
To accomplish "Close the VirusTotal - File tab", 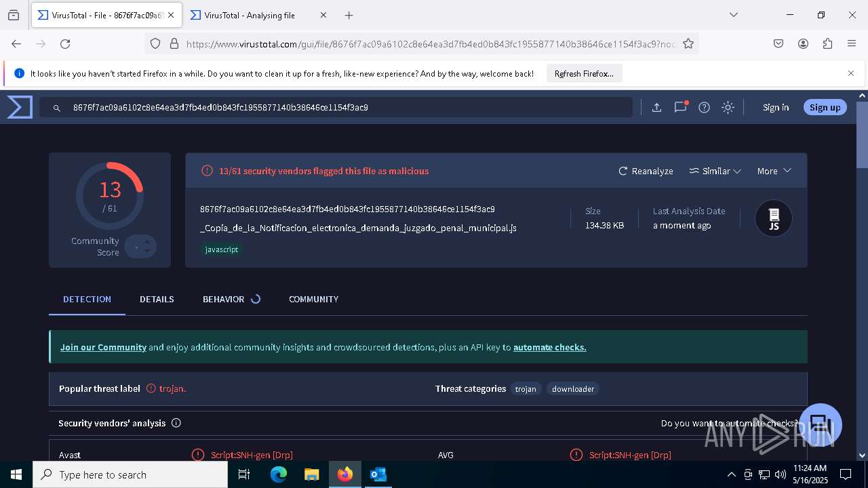I will [171, 15].
